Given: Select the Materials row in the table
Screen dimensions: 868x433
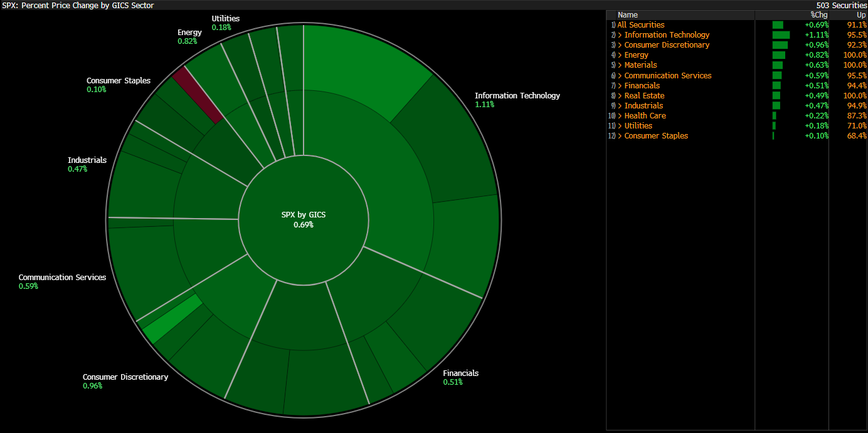Looking at the screenshot, I should pyautogui.click(x=640, y=65).
